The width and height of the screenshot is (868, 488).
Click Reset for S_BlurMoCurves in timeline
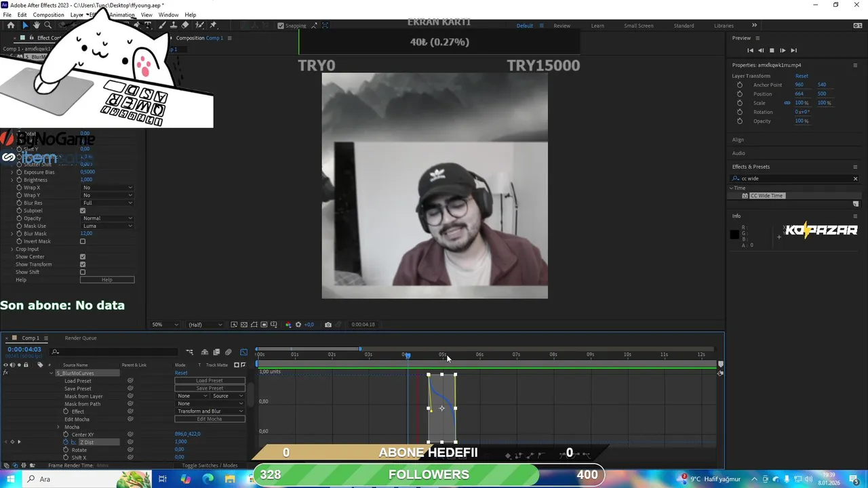point(181,373)
